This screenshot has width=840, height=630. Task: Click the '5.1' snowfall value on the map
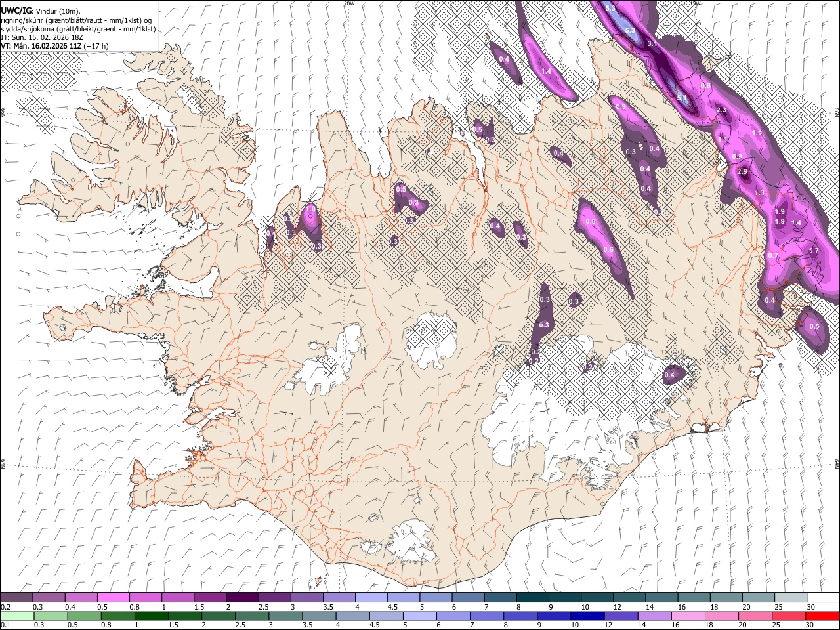tap(682, 98)
